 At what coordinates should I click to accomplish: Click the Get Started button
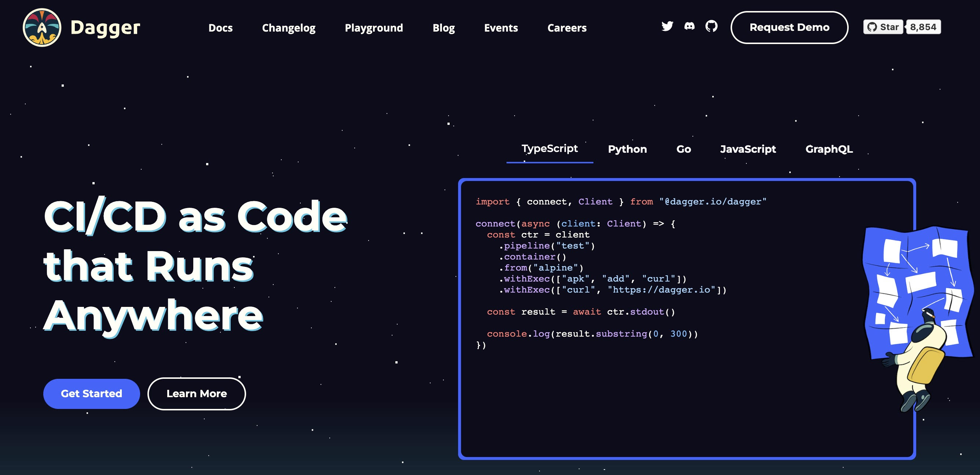[91, 394]
